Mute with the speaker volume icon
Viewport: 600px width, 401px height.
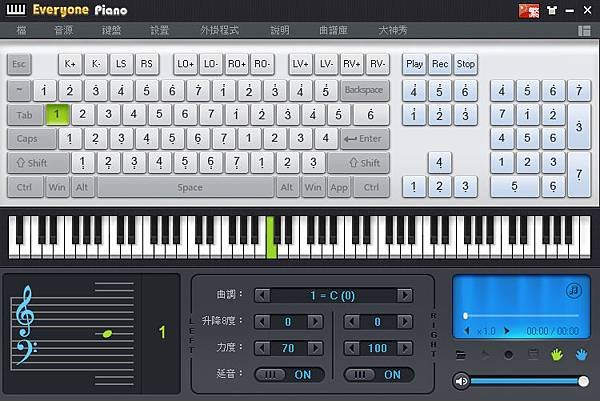[x=461, y=381]
